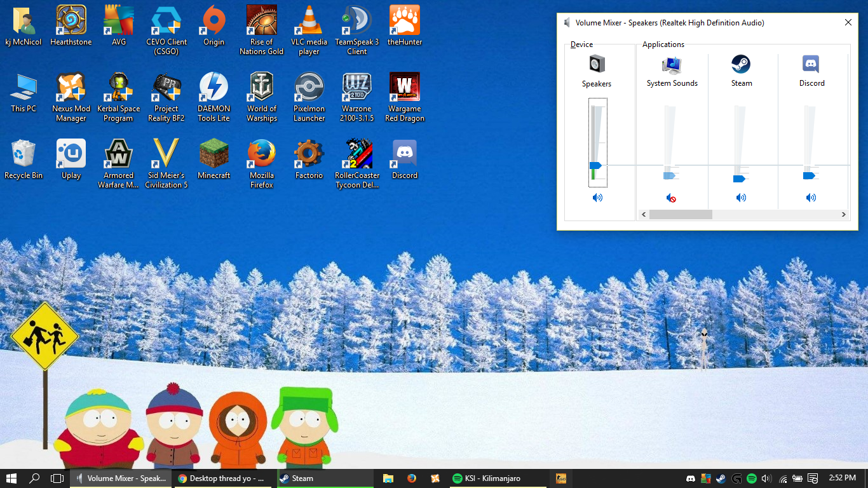Viewport: 868px width, 488px height.
Task: Click Spotify icon in system tray
Action: pos(752,478)
